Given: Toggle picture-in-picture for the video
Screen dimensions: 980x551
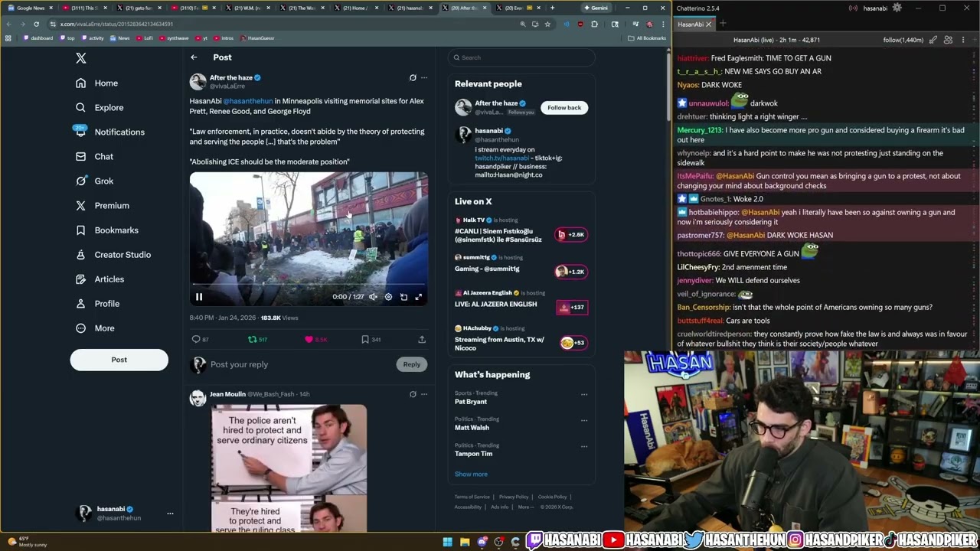Looking at the screenshot, I should 403,297.
